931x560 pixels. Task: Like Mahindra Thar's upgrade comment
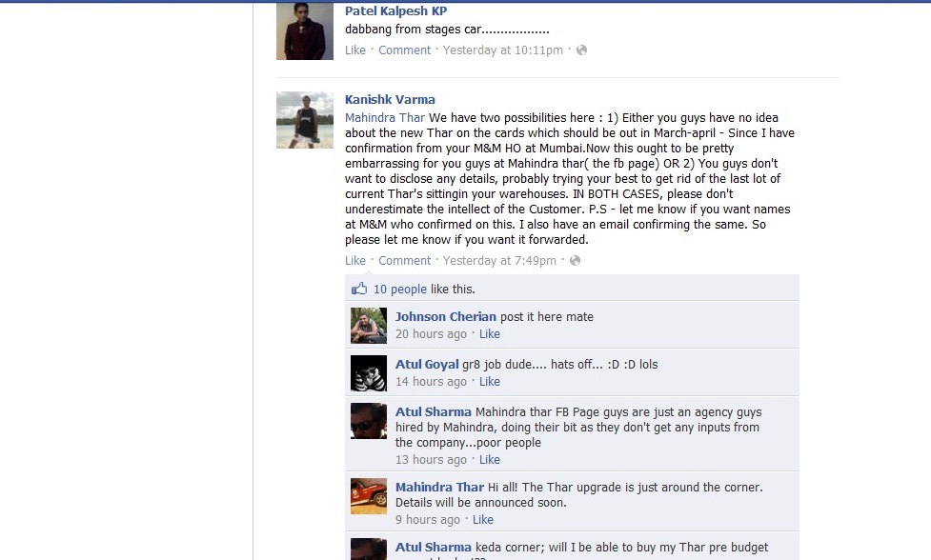pos(483,520)
